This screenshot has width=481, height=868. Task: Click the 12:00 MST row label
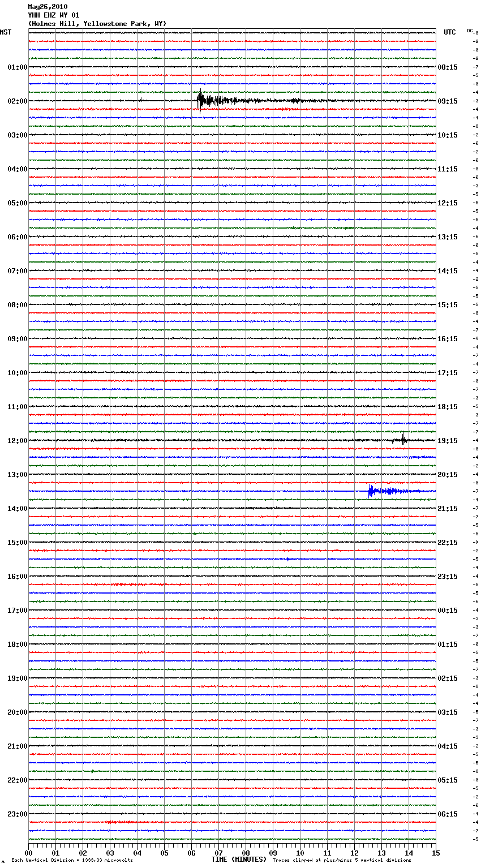pyautogui.click(x=18, y=441)
